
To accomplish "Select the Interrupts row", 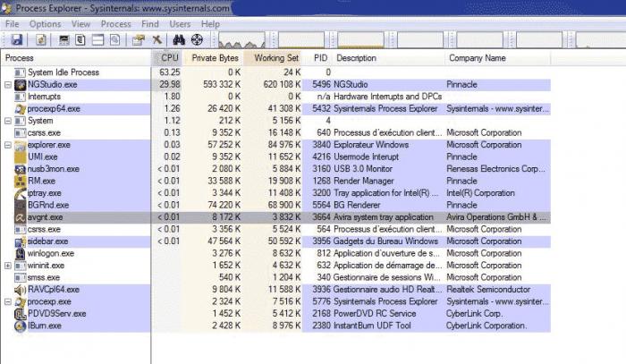I will [275, 97].
